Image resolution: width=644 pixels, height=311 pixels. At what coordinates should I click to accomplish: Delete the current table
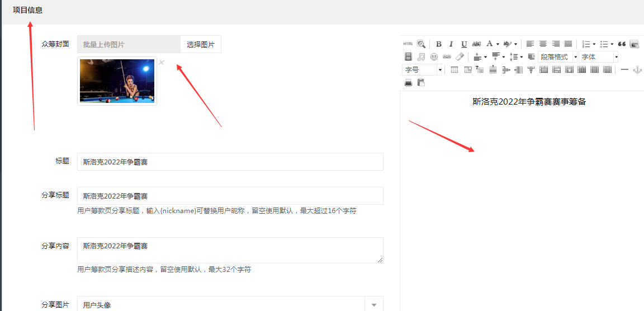coord(467,69)
